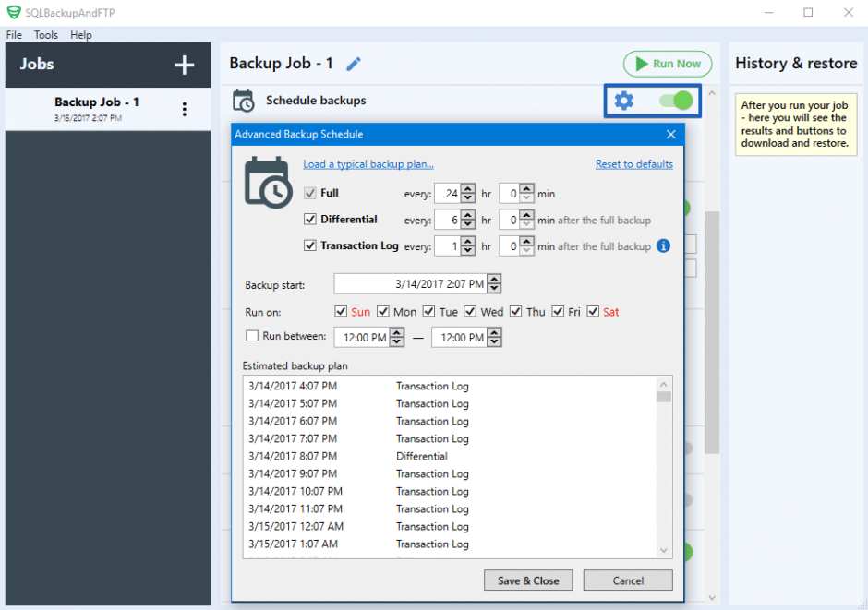Select the 3/15/2017 12:07 AM plan row
Screen dimensions: 868x610
(x=450, y=527)
